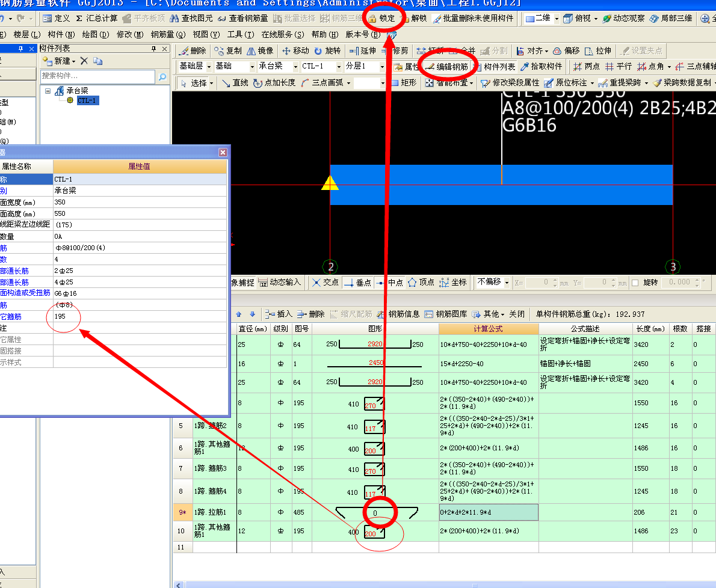This screenshot has height=588, width=716.
Task: Click copy icon in 构件列表 panel
Action: [x=97, y=61]
